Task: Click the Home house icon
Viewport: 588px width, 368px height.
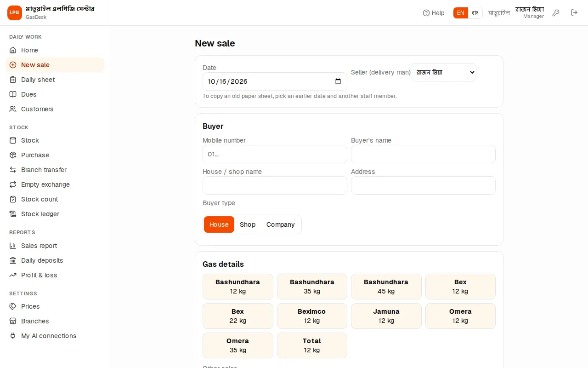Action: 13,50
